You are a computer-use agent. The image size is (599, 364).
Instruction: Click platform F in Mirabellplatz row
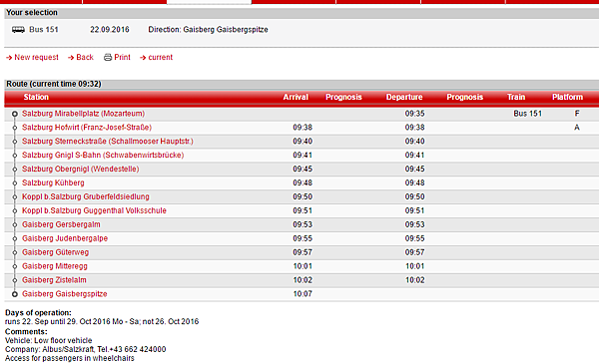577,114
